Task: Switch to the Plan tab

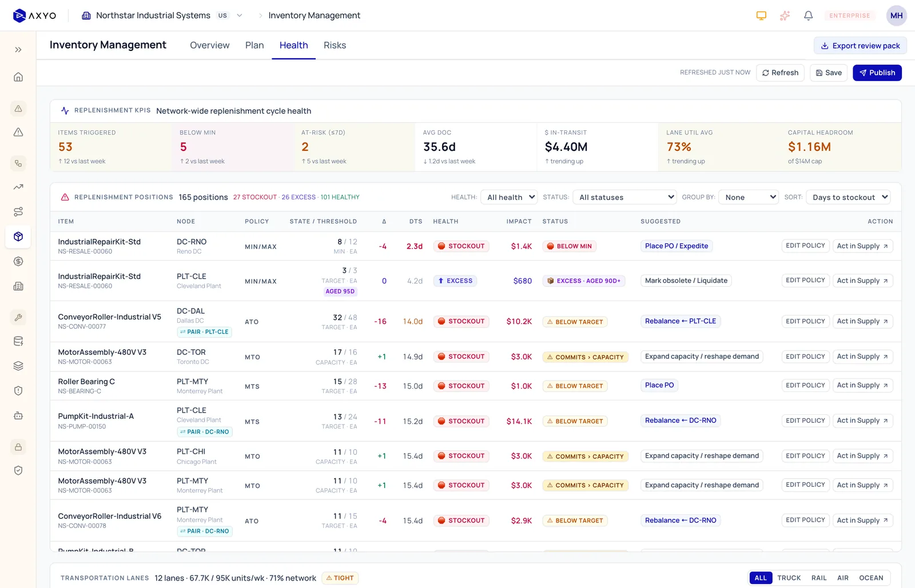Action: point(254,45)
